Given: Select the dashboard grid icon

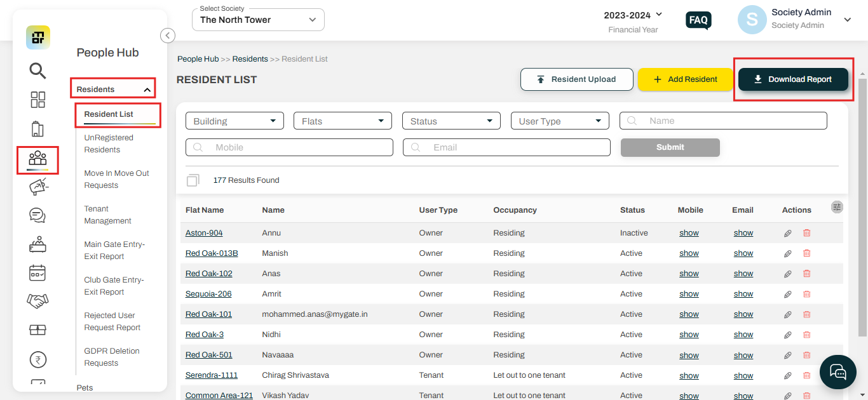Looking at the screenshot, I should click(37, 100).
